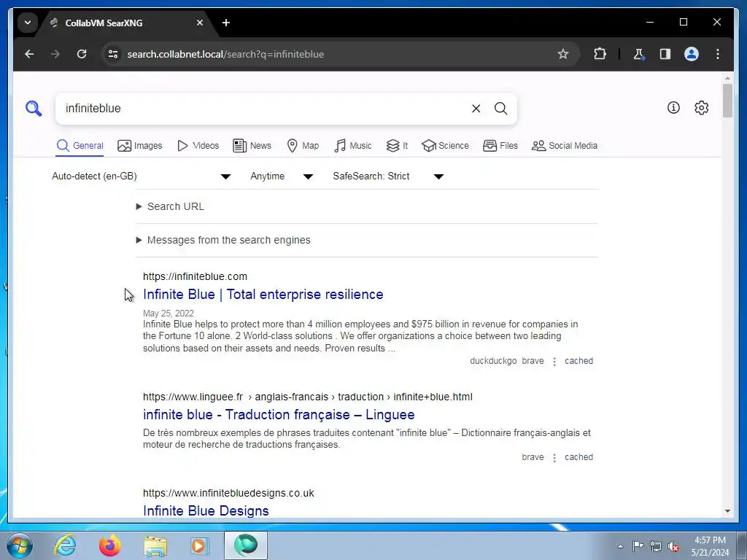Open more options dots for infiniteblue.com result
Screen dimensions: 747x560
(554, 362)
